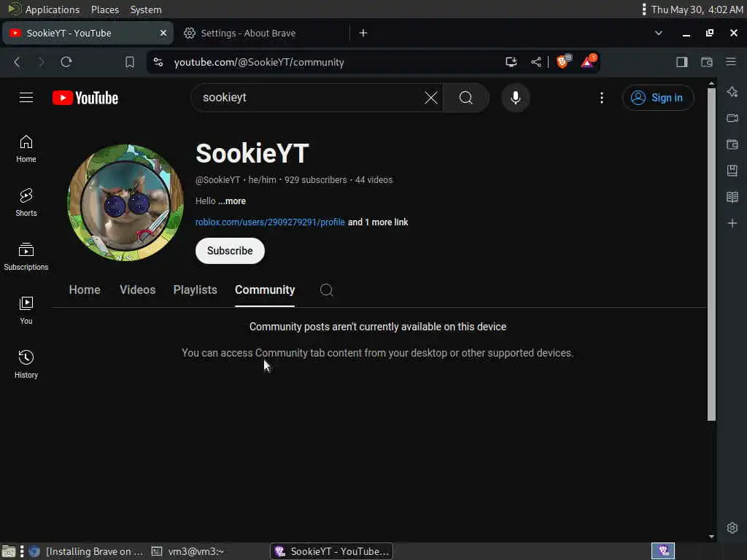Screen dimensions: 747x560
Task: Click the page vertical scrollbar
Action: click(x=711, y=254)
